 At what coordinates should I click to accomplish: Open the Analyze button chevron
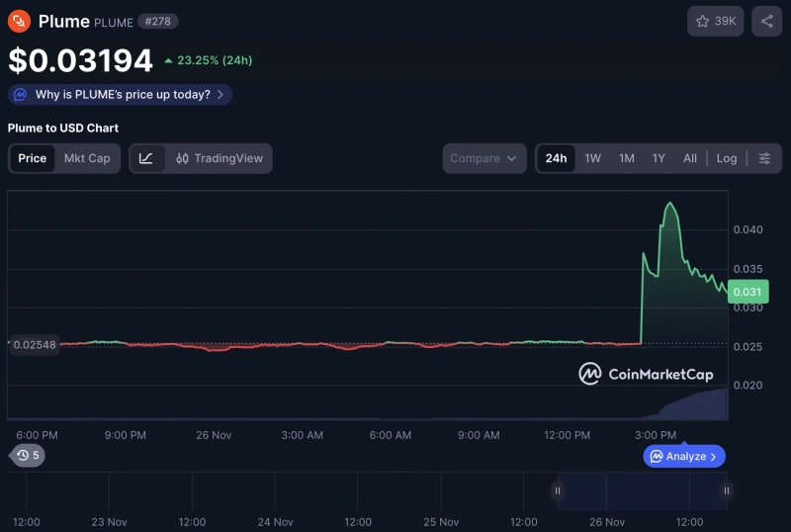click(714, 456)
